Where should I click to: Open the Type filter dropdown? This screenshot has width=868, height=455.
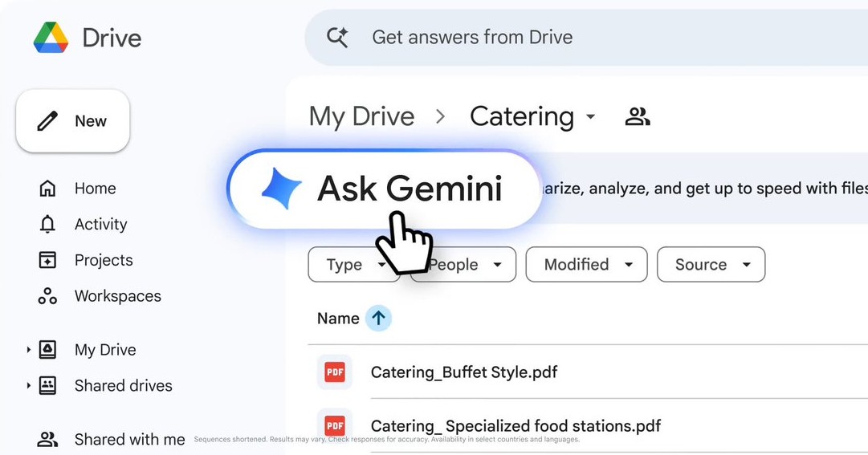coord(345,265)
